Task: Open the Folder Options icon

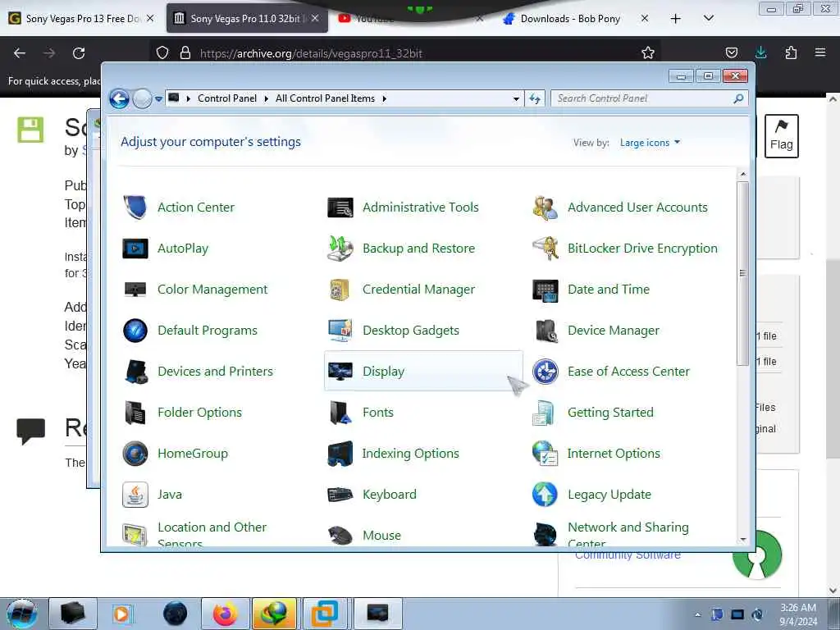Action: [135, 413]
